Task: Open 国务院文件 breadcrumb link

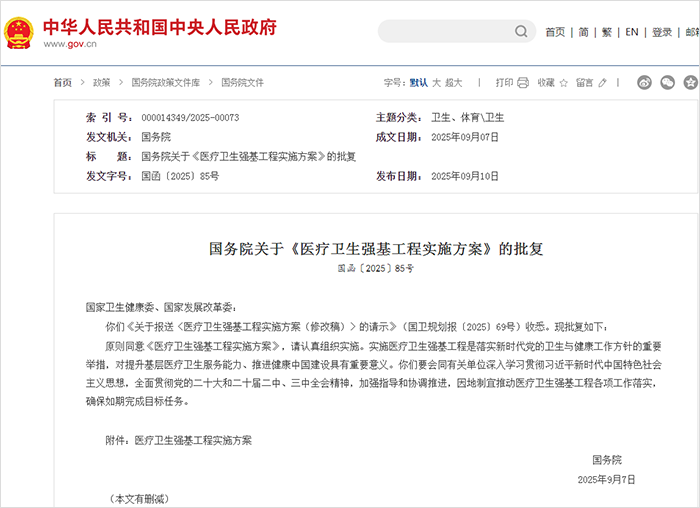Action: click(242, 83)
